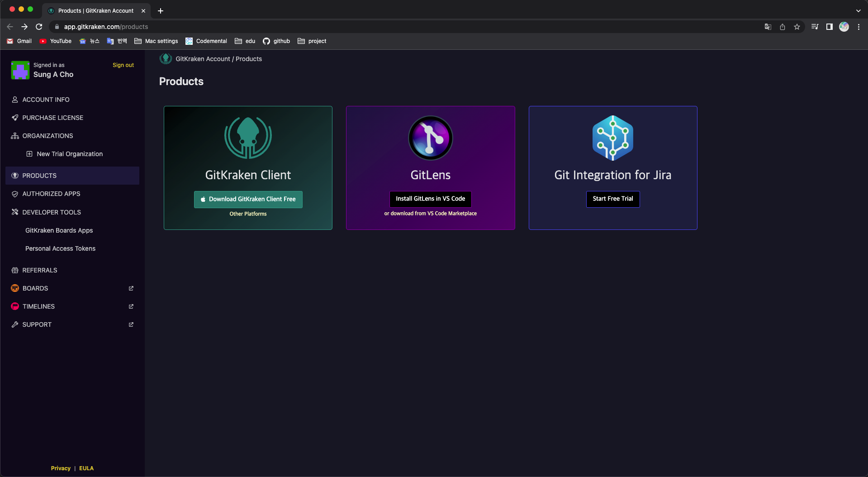Open the edu bookmark folder
868x477 pixels.
click(245, 41)
